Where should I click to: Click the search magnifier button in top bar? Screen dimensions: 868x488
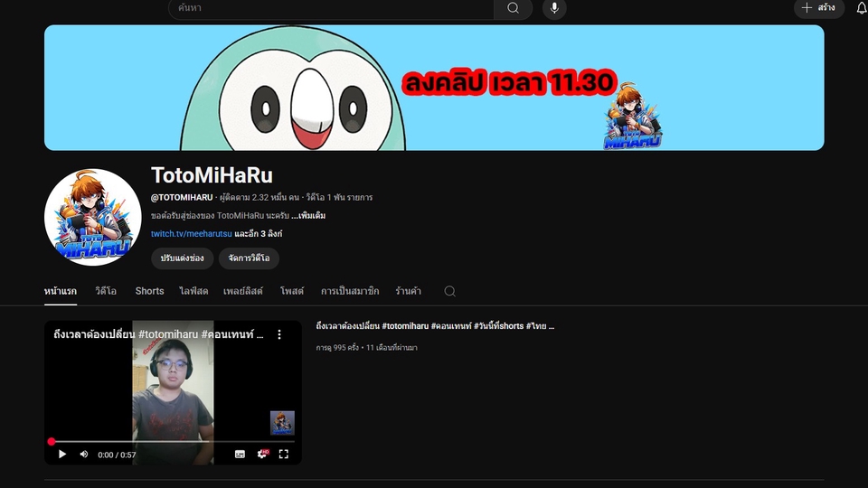click(513, 8)
